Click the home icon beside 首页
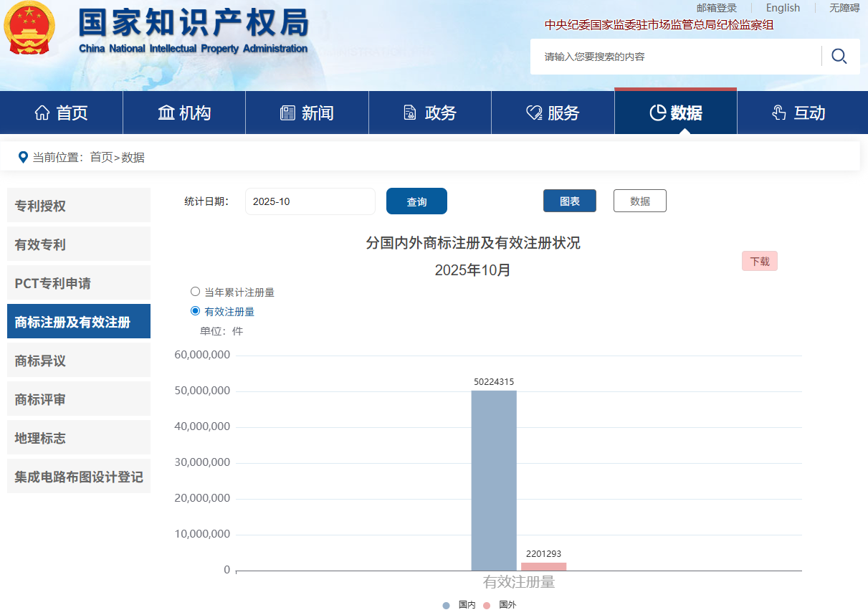This screenshot has width=868, height=615. 42,113
